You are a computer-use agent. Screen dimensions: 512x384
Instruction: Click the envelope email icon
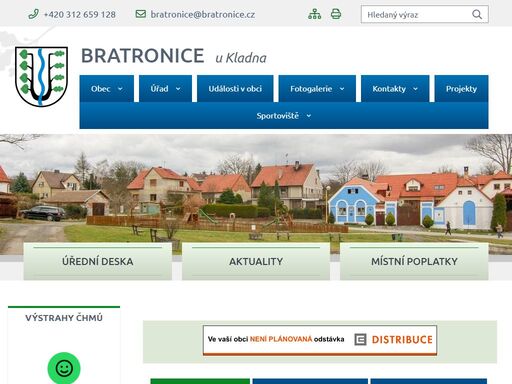(141, 14)
